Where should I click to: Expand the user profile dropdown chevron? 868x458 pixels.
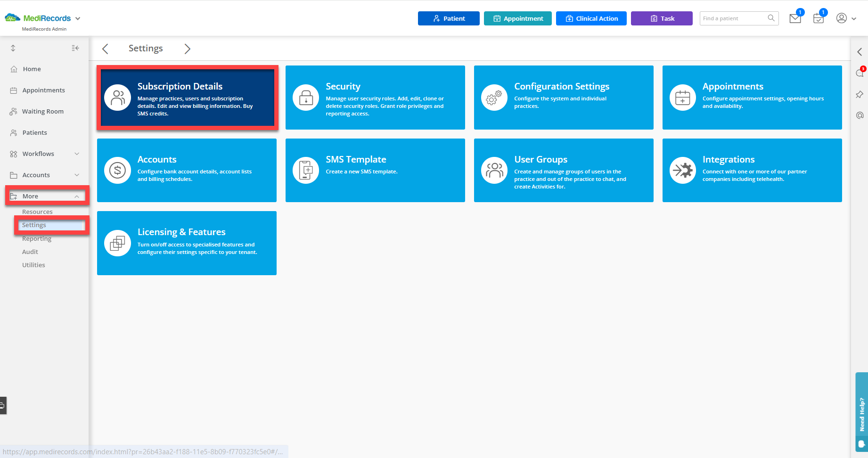click(854, 19)
